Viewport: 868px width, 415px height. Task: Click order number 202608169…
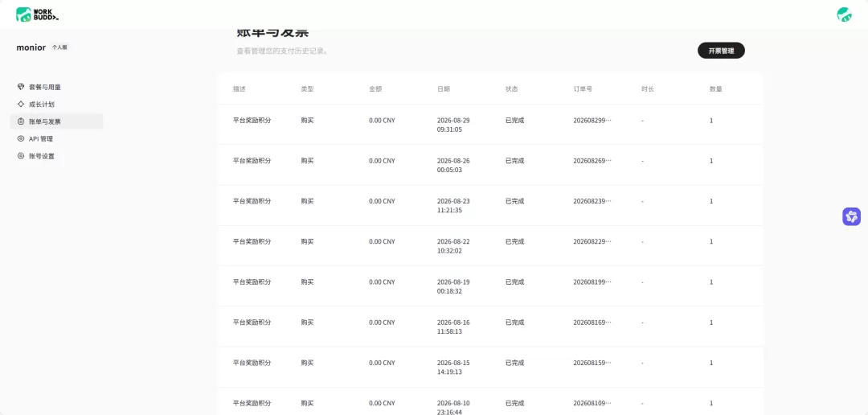pyautogui.click(x=592, y=323)
